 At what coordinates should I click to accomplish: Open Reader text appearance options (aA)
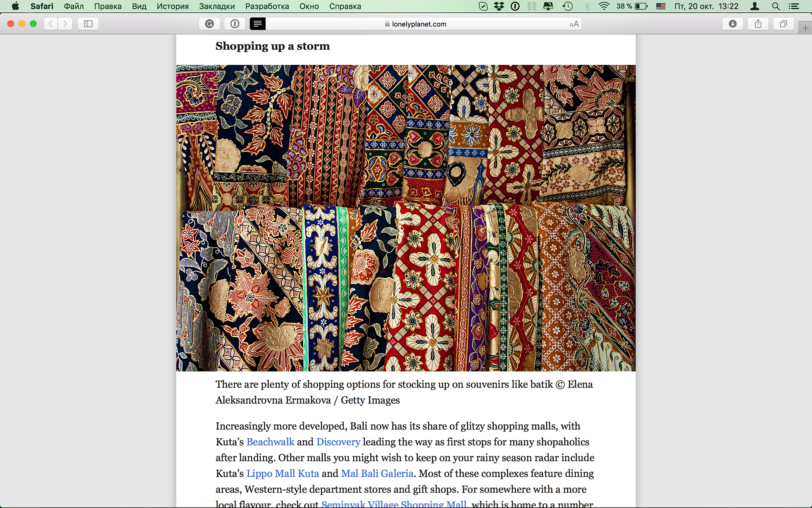coord(574,25)
